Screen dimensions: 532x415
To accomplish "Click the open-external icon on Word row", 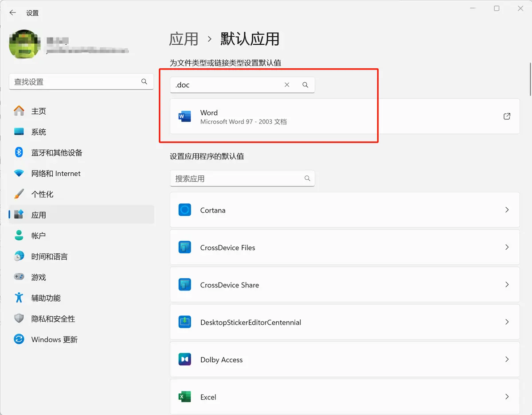I will pos(507,116).
